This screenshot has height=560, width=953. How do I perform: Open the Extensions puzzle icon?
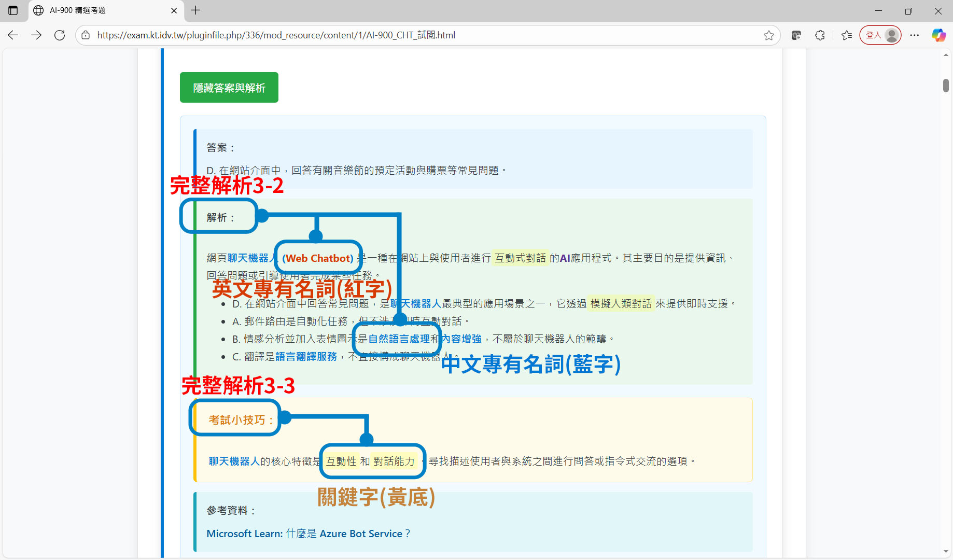point(820,35)
